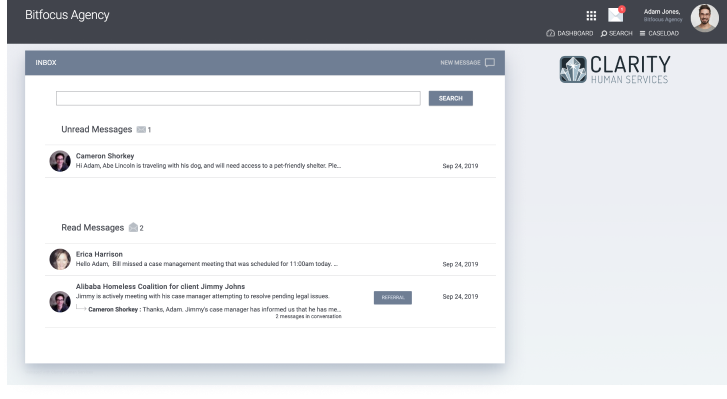Click the avatar beside Alibaba Homeless Coalition message
The height and width of the screenshot is (399, 727).
[60, 302]
